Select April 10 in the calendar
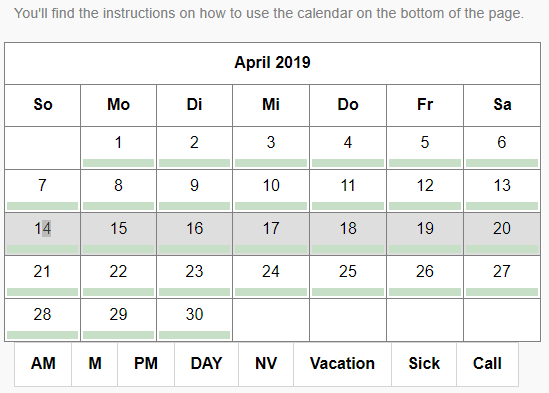The image size is (549, 393). coord(271,191)
